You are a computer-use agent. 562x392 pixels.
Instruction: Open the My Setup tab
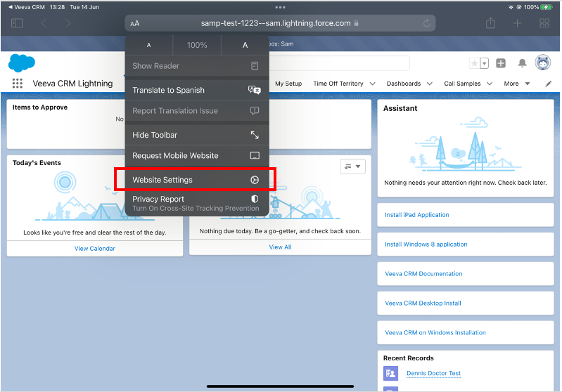tap(288, 84)
